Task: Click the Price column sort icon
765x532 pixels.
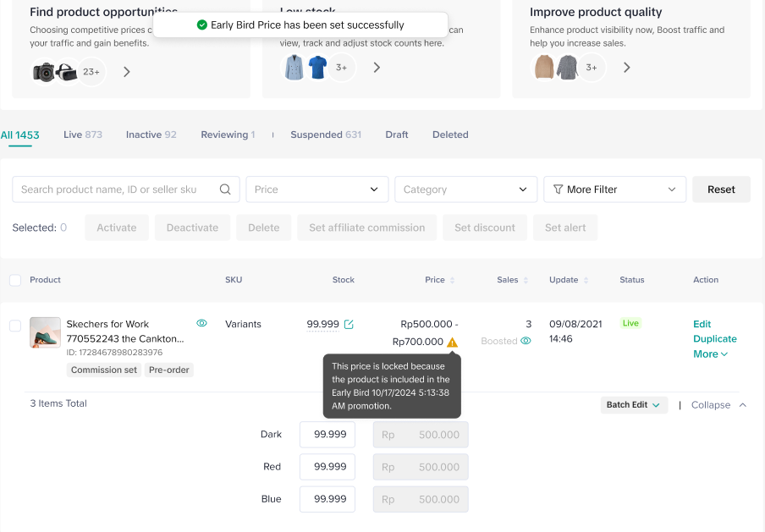Action: click(452, 280)
